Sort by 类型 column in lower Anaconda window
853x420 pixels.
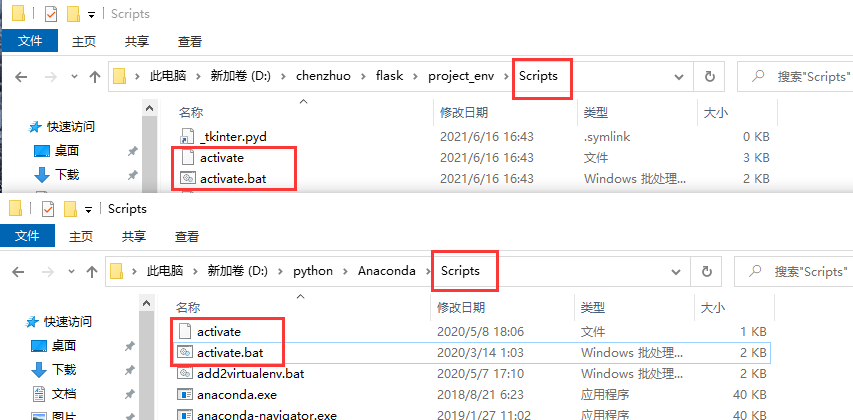point(592,307)
